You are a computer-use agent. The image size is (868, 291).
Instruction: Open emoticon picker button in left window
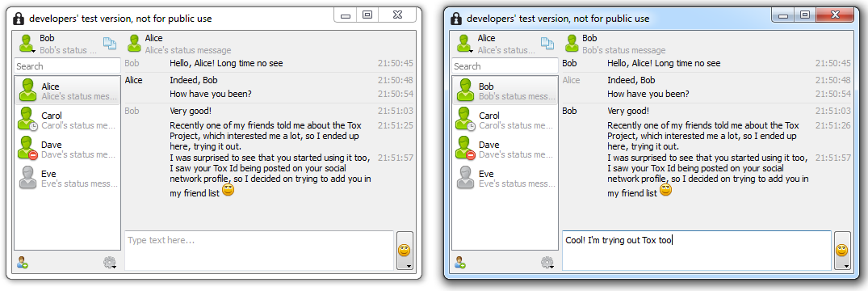(405, 251)
